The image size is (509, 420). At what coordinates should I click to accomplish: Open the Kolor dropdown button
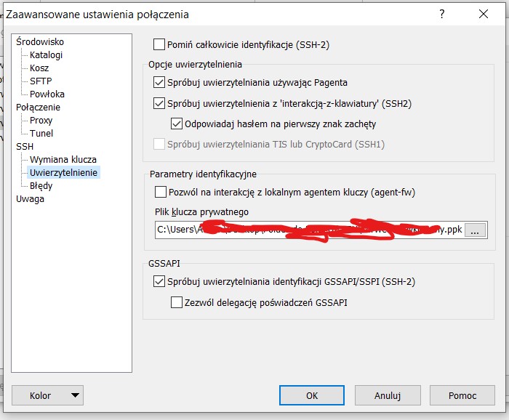(48, 395)
